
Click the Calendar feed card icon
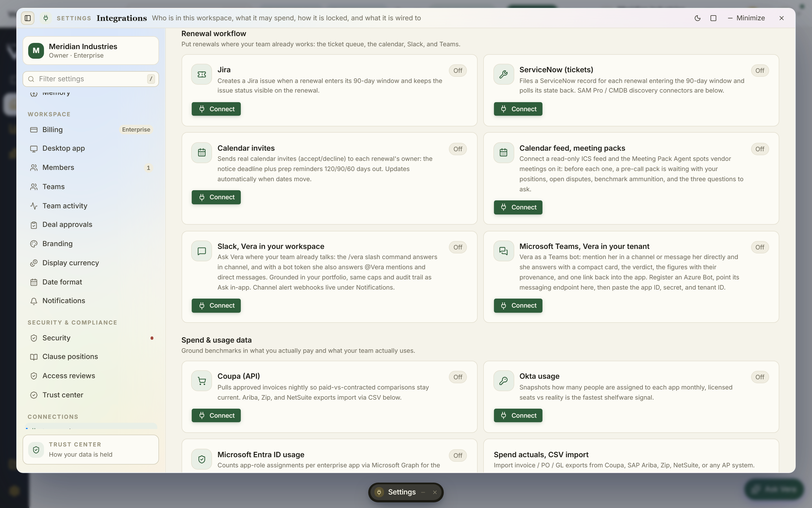click(x=503, y=152)
